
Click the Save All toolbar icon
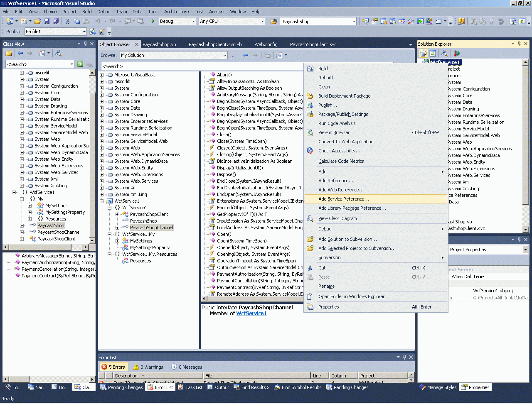tap(56, 21)
